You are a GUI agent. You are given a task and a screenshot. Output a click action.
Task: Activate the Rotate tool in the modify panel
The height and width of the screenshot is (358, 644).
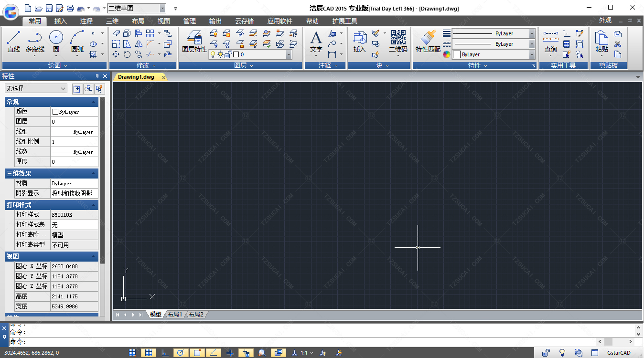(x=127, y=54)
